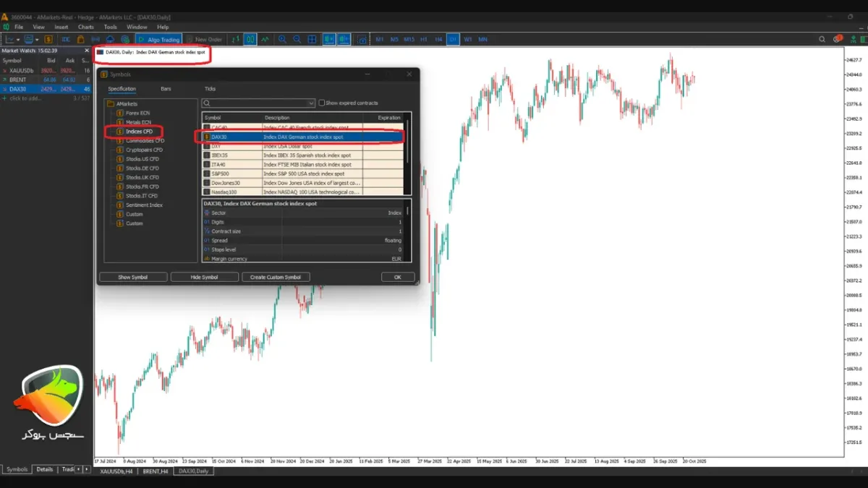Open the Window menu

[137, 27]
